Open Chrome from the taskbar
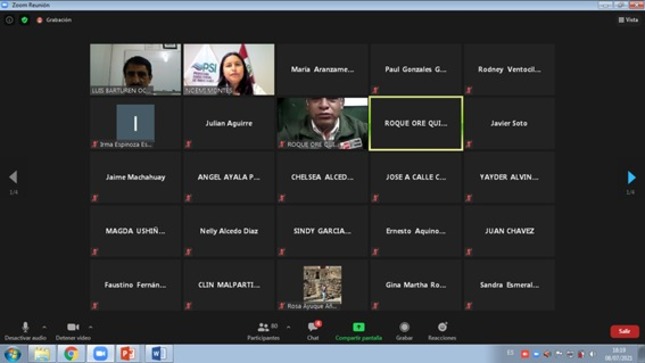Viewport: 645px width, 363px height. tap(71, 354)
